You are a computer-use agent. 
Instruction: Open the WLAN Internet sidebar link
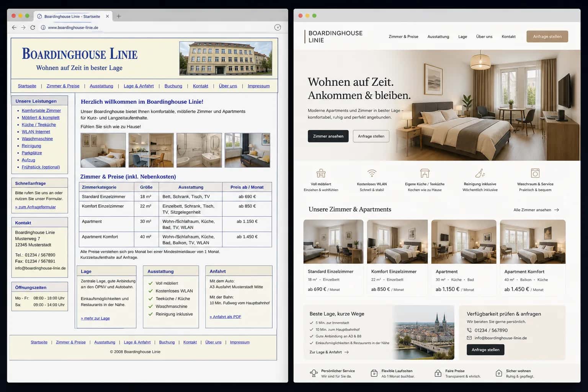[36, 132]
